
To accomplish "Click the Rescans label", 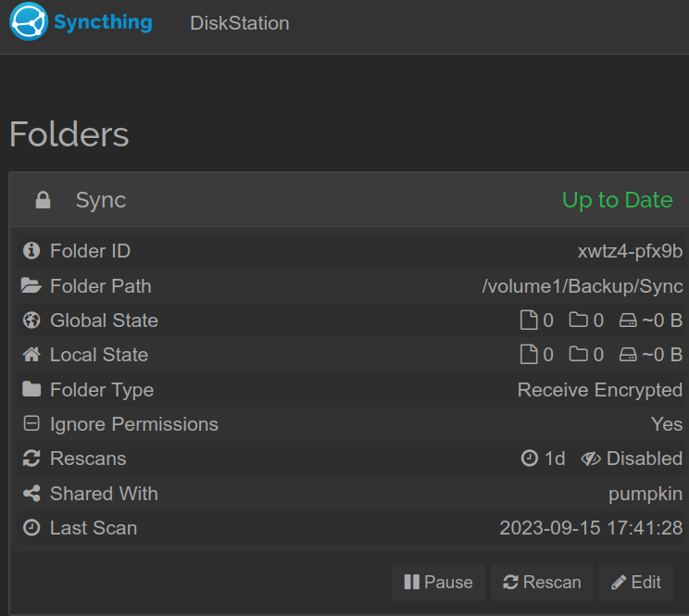I will pos(88,459).
